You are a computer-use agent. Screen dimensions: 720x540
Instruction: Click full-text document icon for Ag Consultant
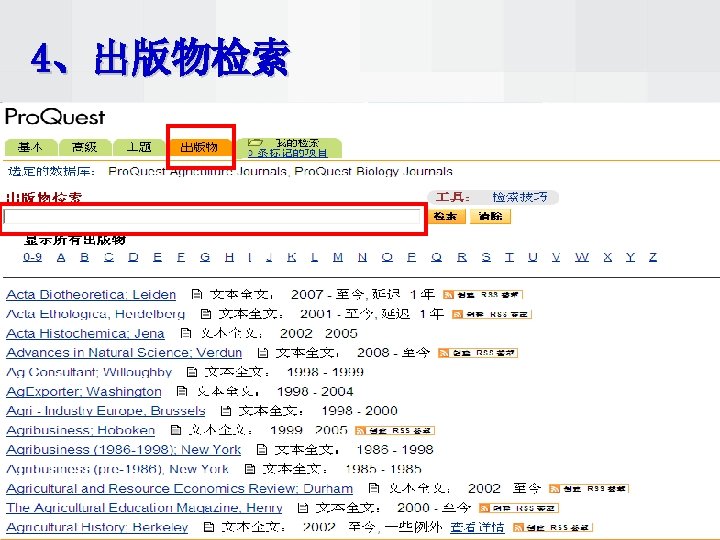click(x=192, y=372)
